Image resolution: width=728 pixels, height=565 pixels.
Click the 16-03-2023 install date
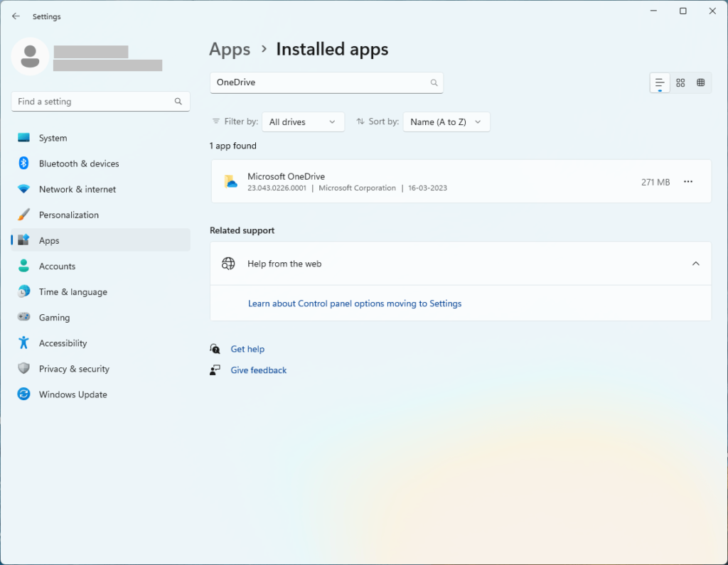coord(427,188)
